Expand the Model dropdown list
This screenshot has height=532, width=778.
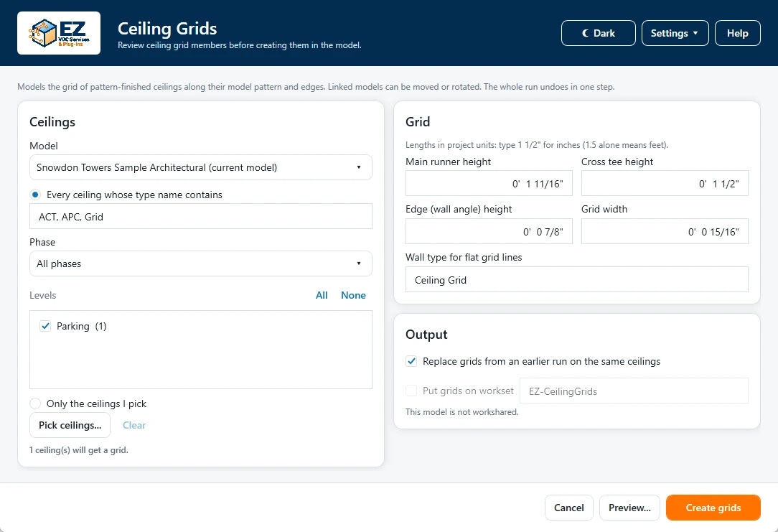pos(200,167)
